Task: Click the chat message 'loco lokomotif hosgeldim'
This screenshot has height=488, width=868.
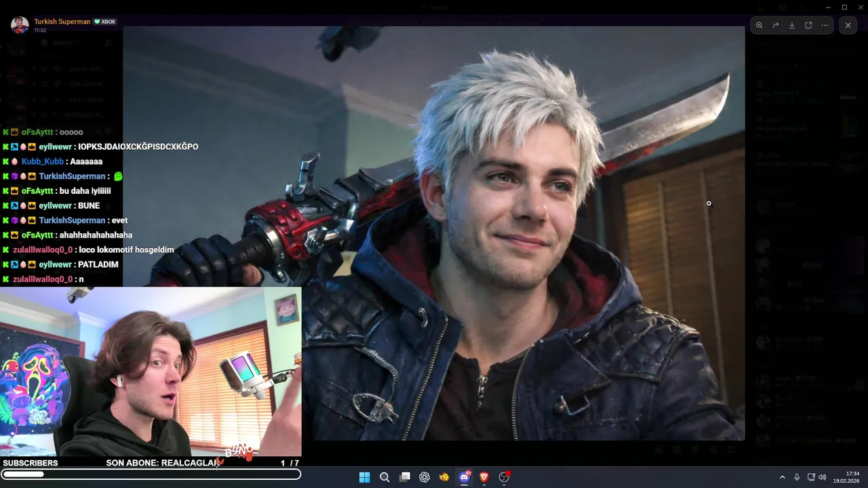Action: 126,249
